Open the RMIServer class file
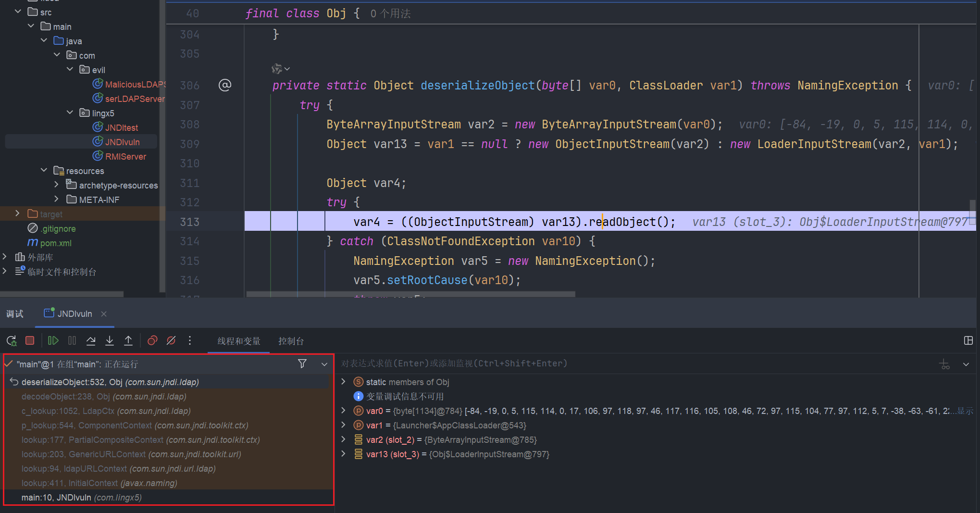The height and width of the screenshot is (513, 980). pyautogui.click(x=119, y=156)
